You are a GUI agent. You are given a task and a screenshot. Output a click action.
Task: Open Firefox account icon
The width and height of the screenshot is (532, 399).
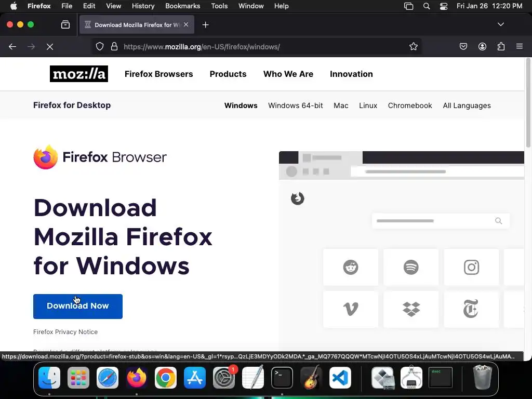pyautogui.click(x=482, y=46)
